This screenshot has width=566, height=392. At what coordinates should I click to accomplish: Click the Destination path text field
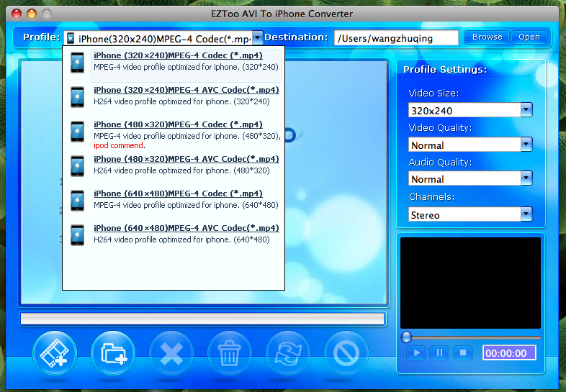coord(396,38)
